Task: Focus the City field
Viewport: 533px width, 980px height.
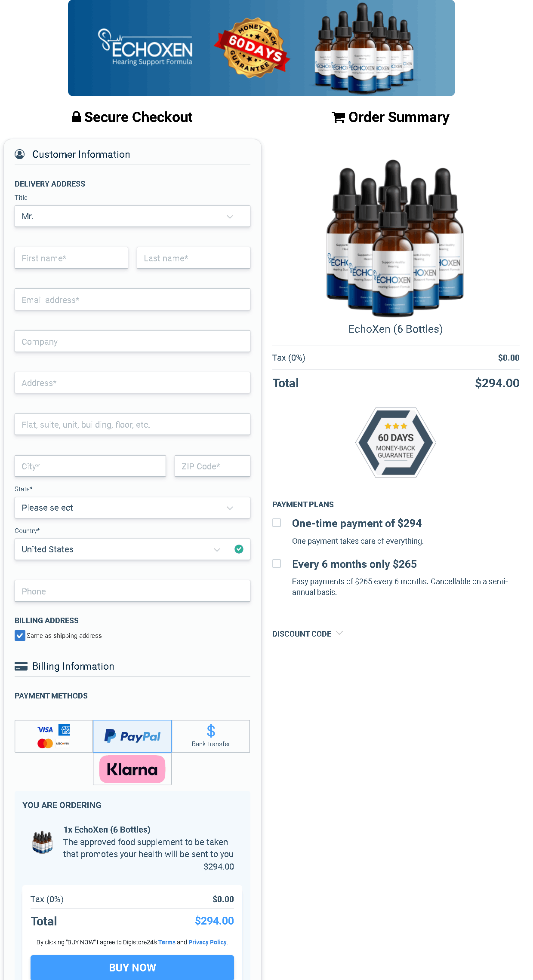Action: click(x=90, y=466)
